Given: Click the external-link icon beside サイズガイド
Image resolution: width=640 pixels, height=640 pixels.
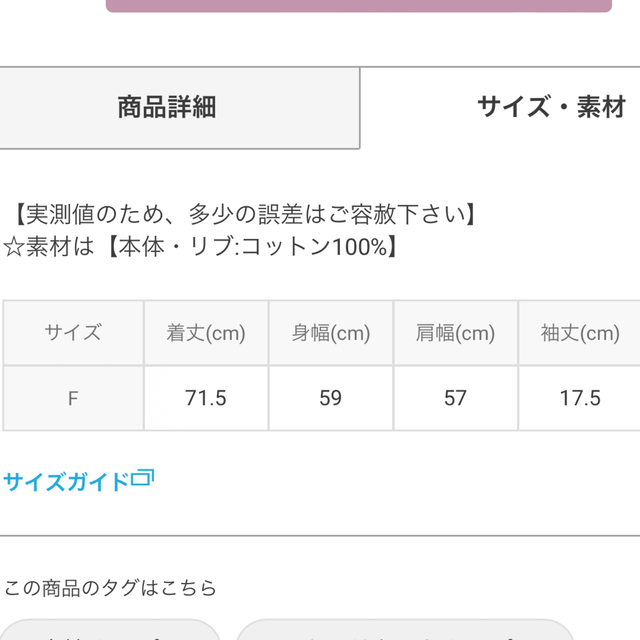Looking at the screenshot, I should pyautogui.click(x=142, y=478).
